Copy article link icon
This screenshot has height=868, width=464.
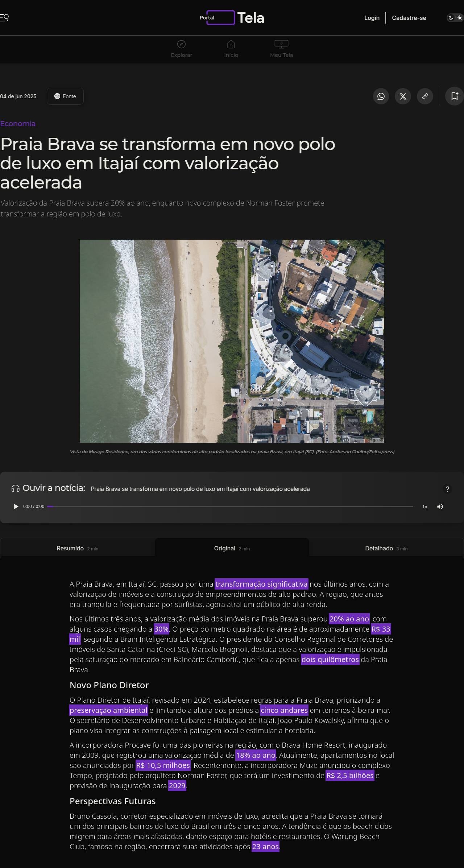(425, 96)
